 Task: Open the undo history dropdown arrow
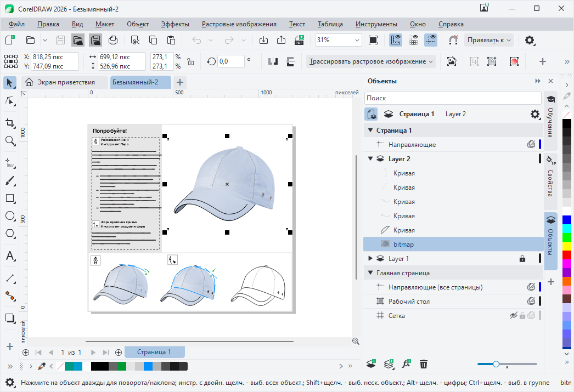tap(211, 40)
